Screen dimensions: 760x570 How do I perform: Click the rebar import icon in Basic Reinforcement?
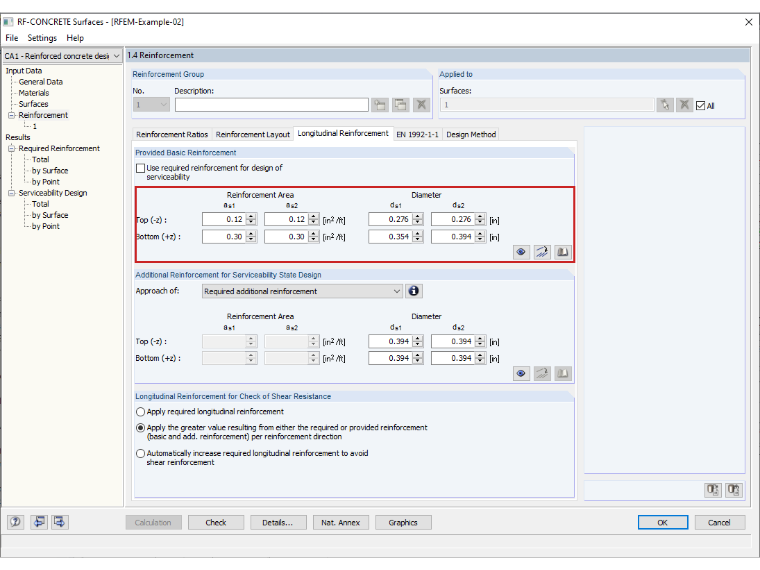click(542, 252)
